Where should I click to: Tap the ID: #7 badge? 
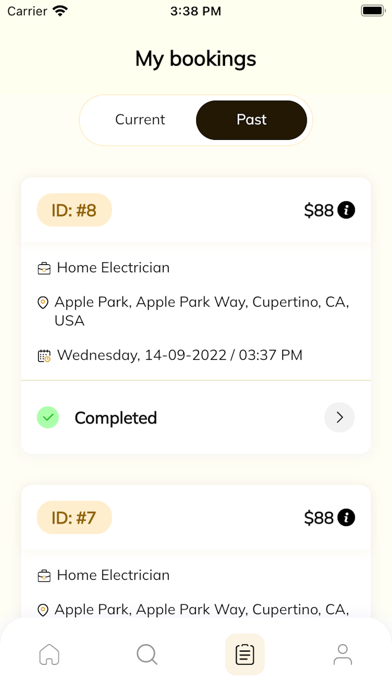click(74, 518)
